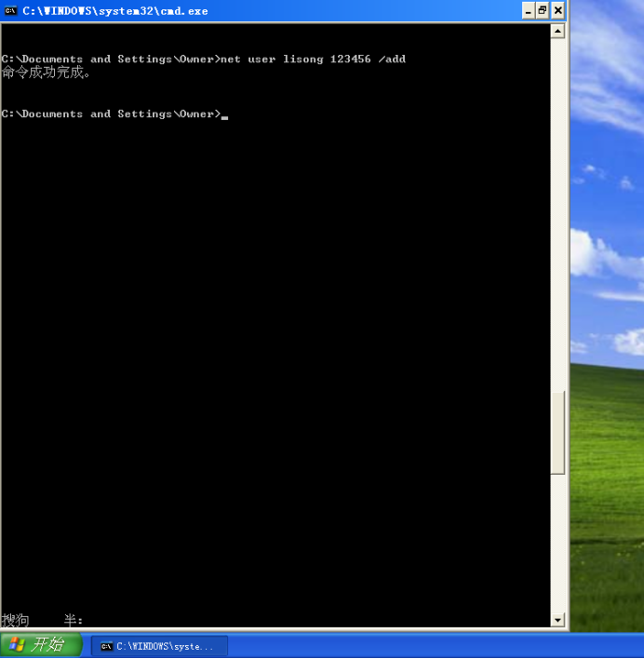Close the cmd.exe window
This screenshot has width=644, height=659.
(x=557, y=10)
